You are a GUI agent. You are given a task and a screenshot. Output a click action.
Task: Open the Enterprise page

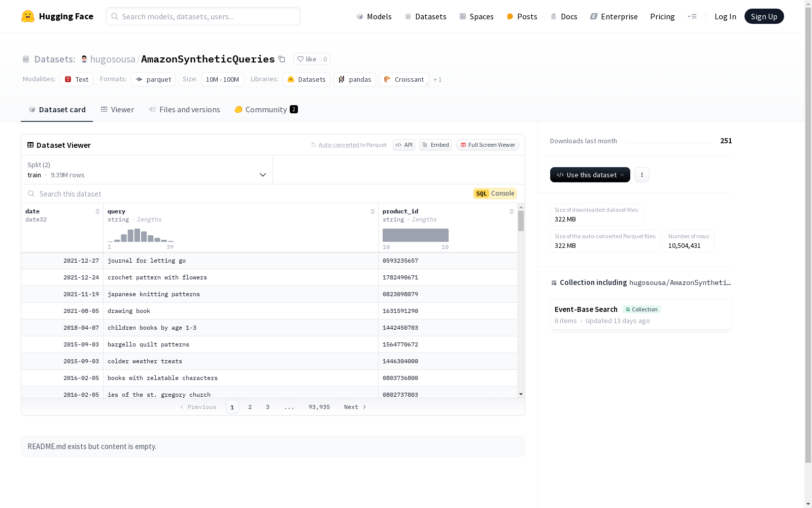point(614,16)
